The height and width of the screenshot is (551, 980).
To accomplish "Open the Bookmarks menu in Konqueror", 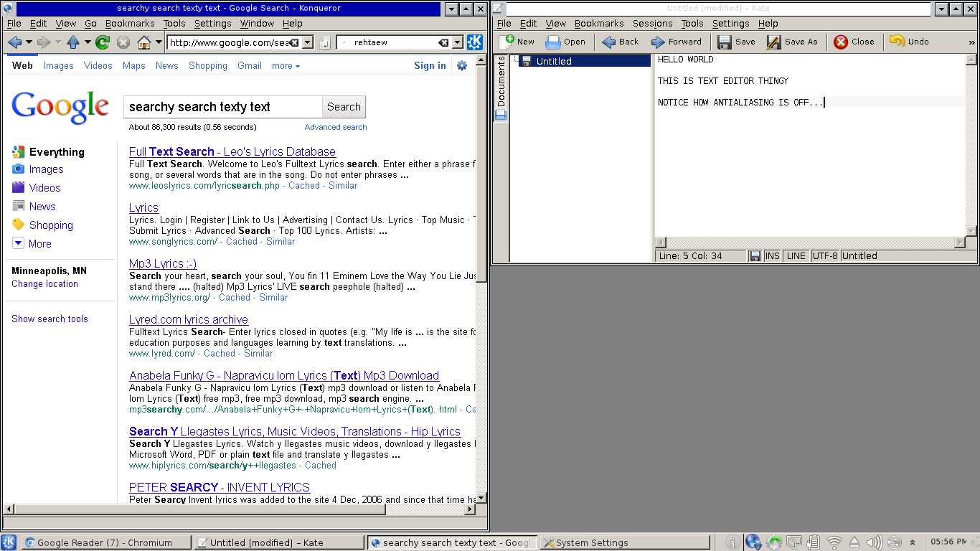I will coord(130,23).
